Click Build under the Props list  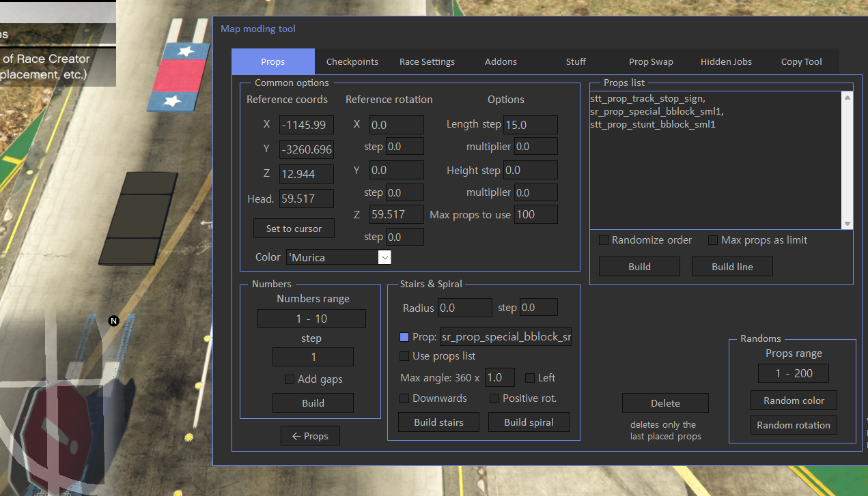tap(639, 267)
